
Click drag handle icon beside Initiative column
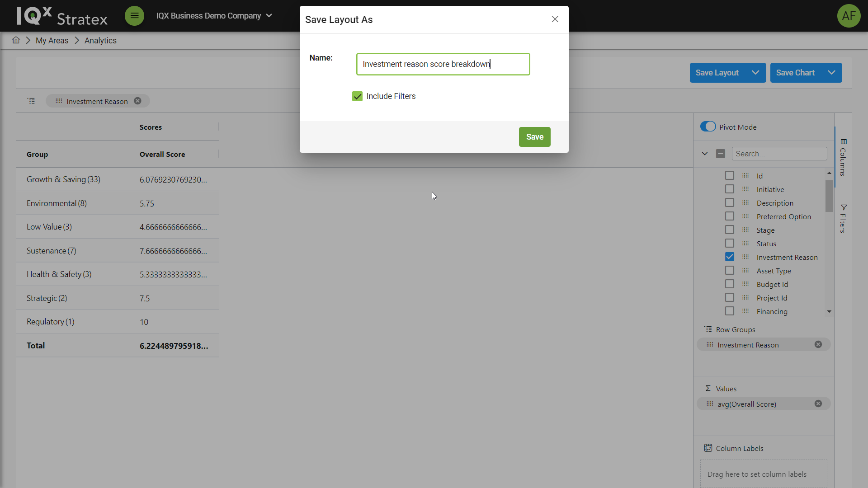745,189
